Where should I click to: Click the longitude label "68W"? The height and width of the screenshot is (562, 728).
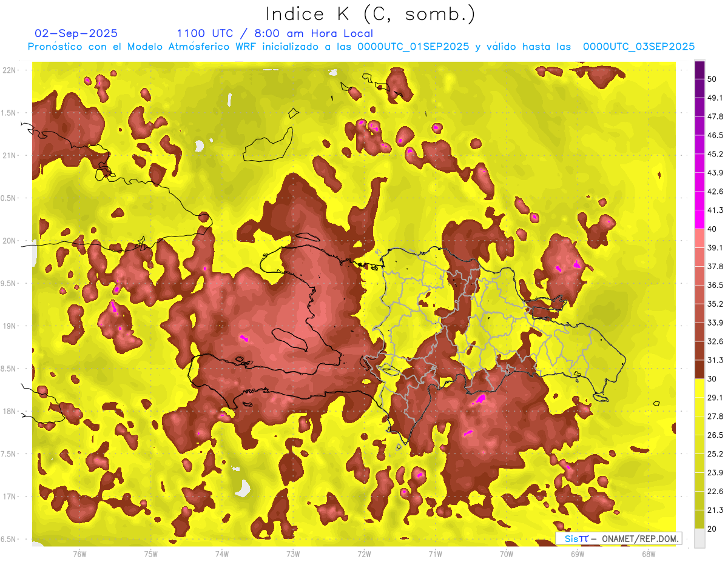coord(648,554)
